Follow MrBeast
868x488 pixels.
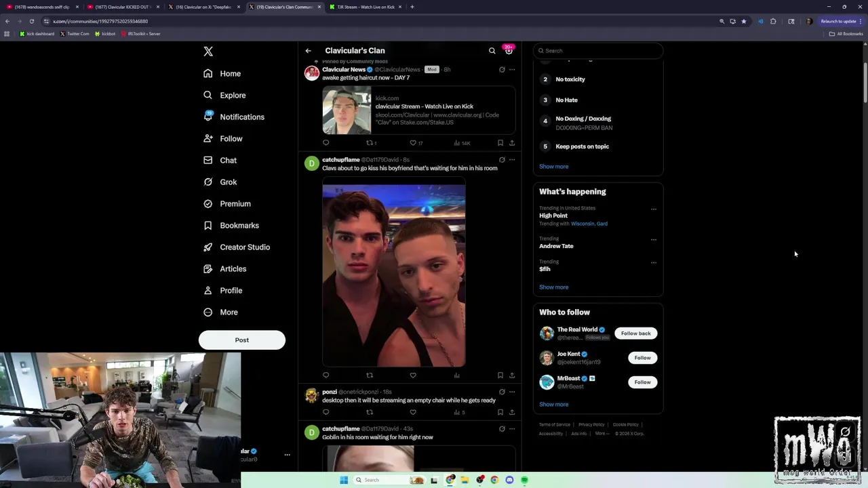click(x=642, y=382)
